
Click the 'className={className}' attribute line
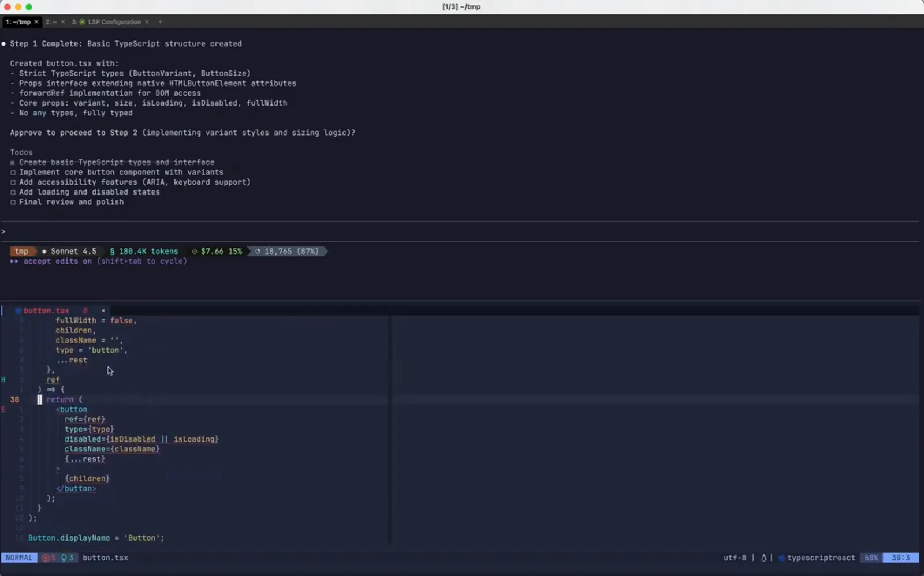112,449
